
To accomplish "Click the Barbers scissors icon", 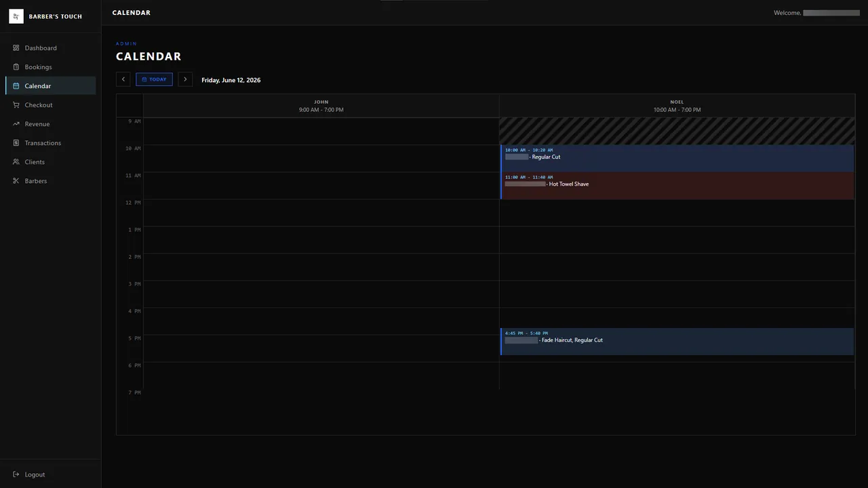I will tap(16, 181).
